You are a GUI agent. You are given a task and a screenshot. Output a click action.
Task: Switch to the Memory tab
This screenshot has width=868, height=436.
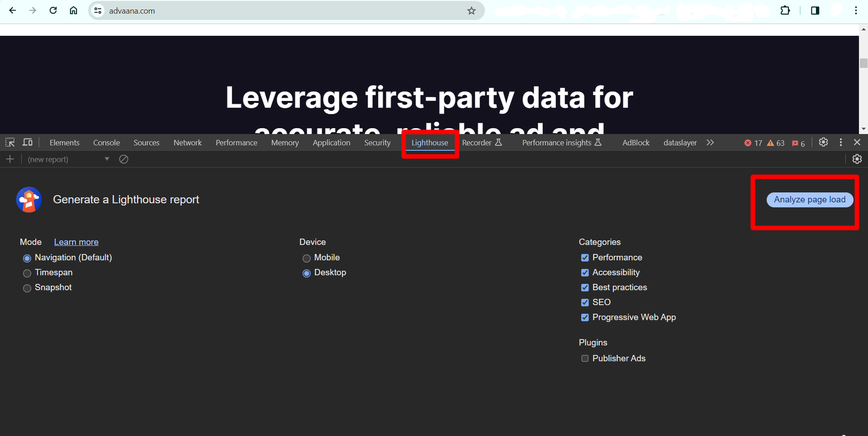point(285,143)
